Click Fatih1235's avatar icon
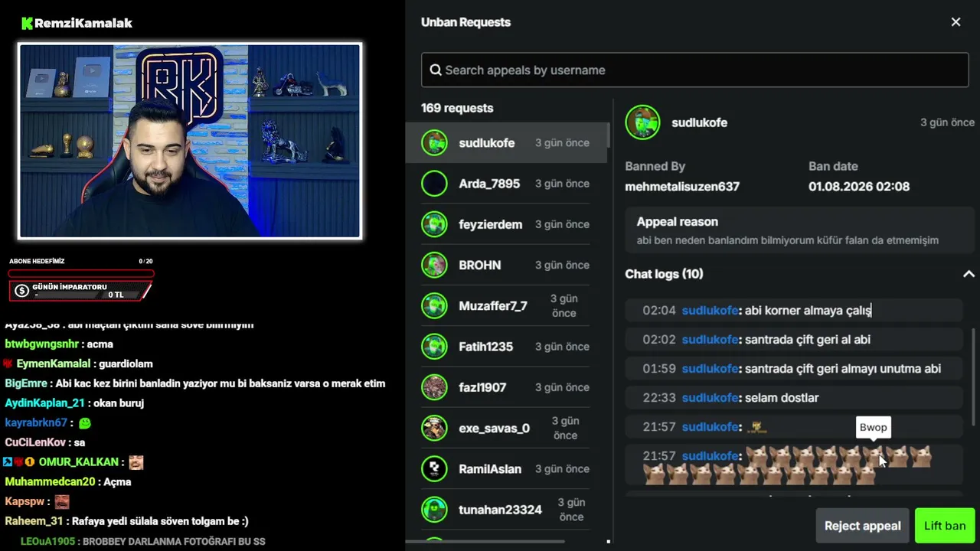980x551 pixels. click(x=434, y=347)
